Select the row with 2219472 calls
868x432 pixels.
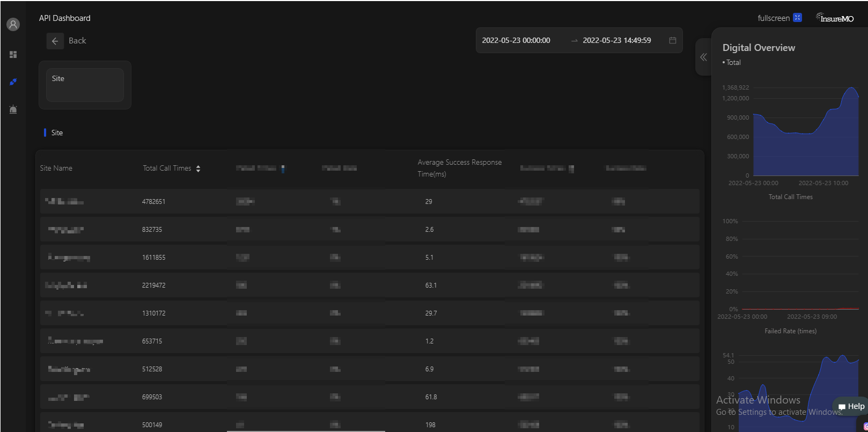(x=370, y=285)
